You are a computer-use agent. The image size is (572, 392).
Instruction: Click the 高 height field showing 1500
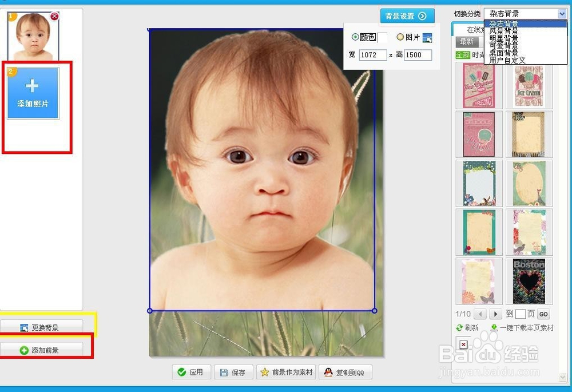[418, 55]
